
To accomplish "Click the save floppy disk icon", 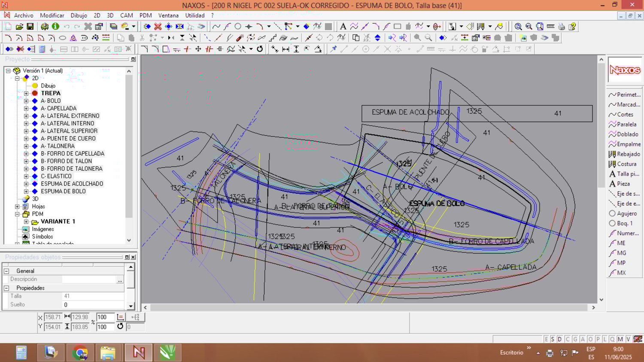I will pyautogui.click(x=30, y=27).
